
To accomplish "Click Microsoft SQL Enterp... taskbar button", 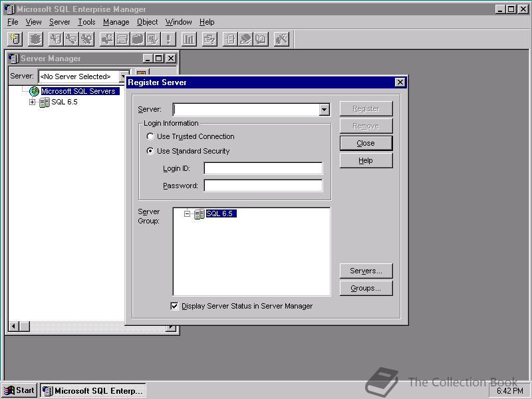I will 93,390.
